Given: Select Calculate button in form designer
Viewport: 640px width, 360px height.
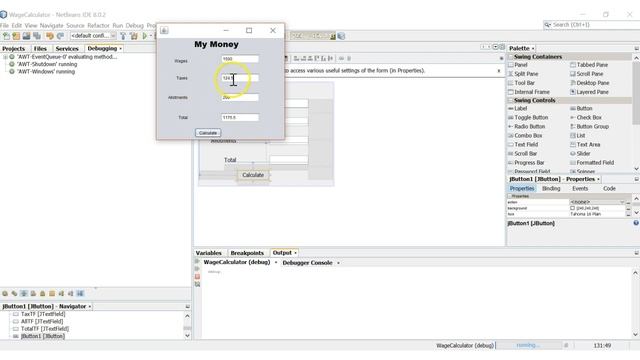Looking at the screenshot, I should coord(253,175).
